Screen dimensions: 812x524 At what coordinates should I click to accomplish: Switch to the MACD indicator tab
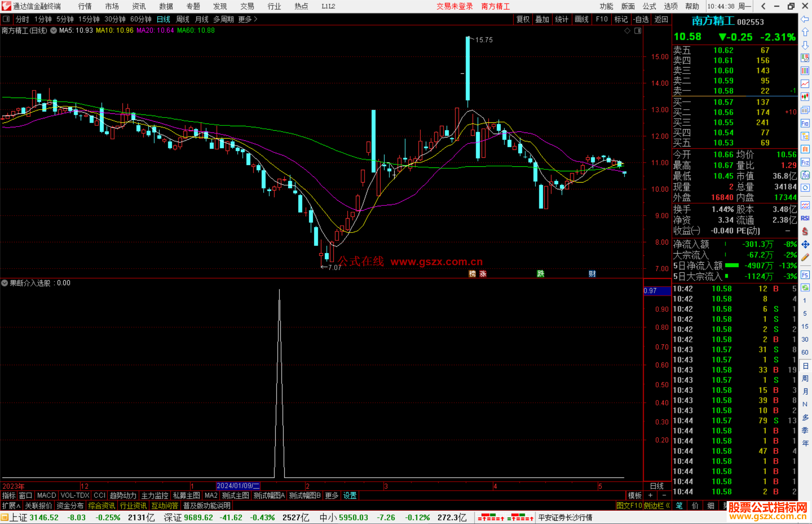click(46, 495)
